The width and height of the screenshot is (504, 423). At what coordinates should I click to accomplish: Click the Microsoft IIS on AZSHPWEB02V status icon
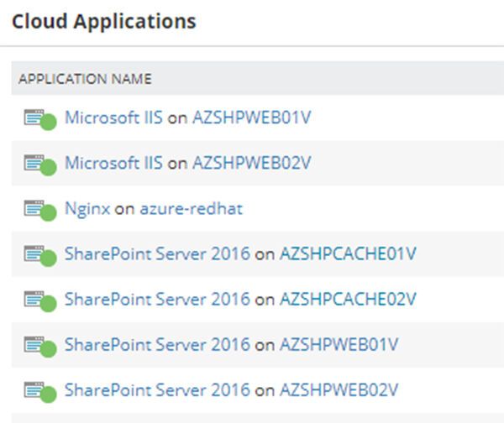(40, 164)
